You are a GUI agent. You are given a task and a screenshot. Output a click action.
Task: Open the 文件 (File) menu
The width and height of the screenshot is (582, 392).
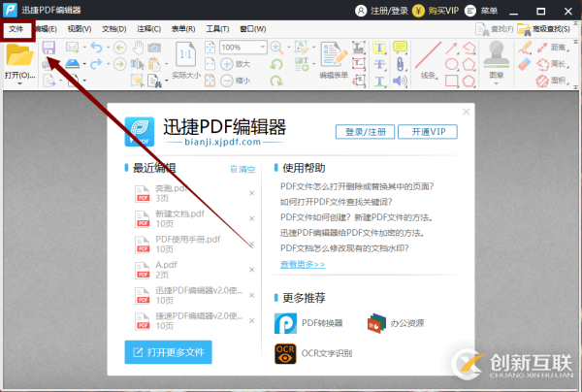pos(16,29)
